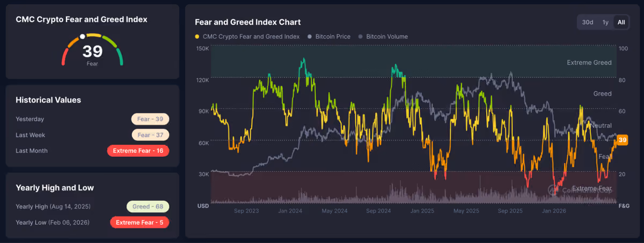Click the large 39 gauge value
The width and height of the screenshot is (644, 243).
92,51
